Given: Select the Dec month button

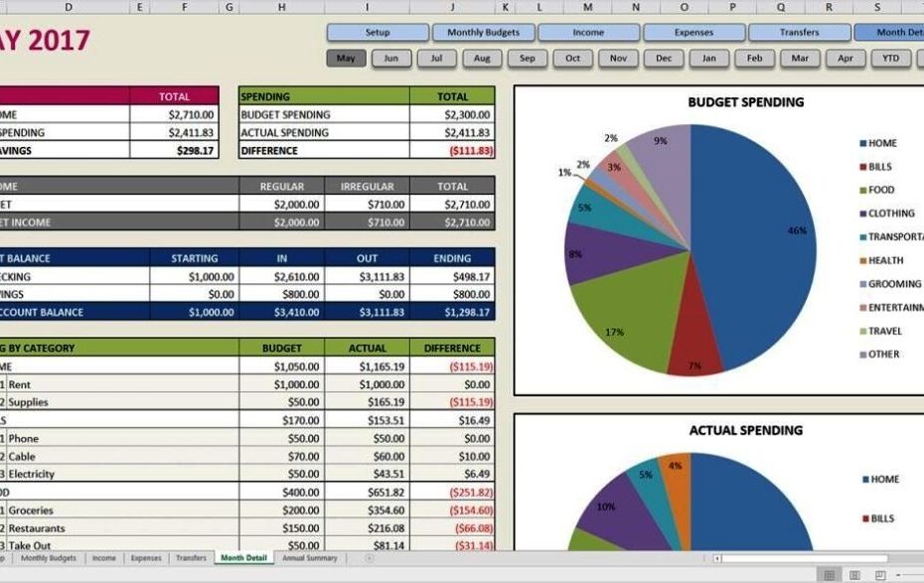Looking at the screenshot, I should pos(663,59).
